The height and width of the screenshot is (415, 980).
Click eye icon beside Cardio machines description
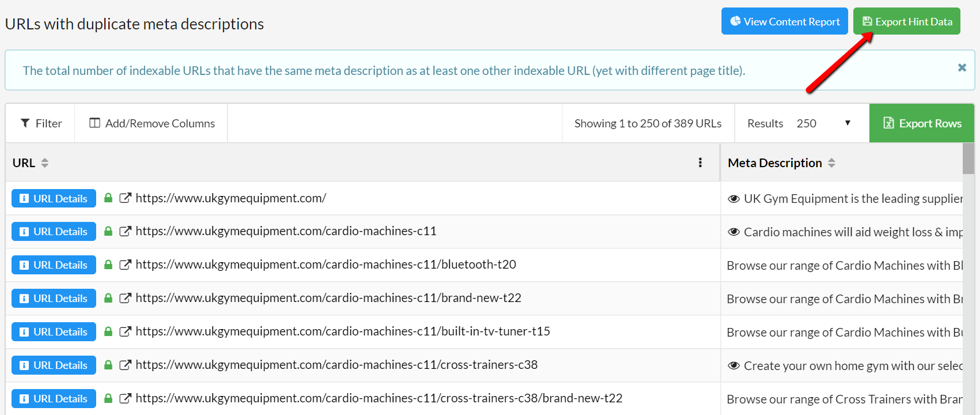pos(734,232)
